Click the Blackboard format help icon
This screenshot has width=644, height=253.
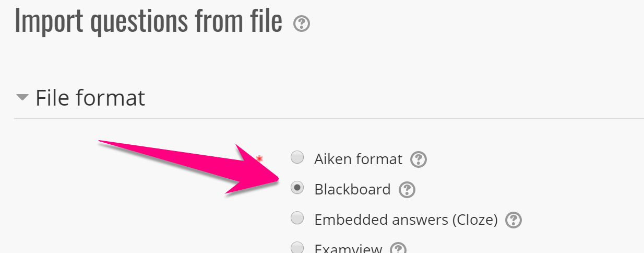point(407,190)
